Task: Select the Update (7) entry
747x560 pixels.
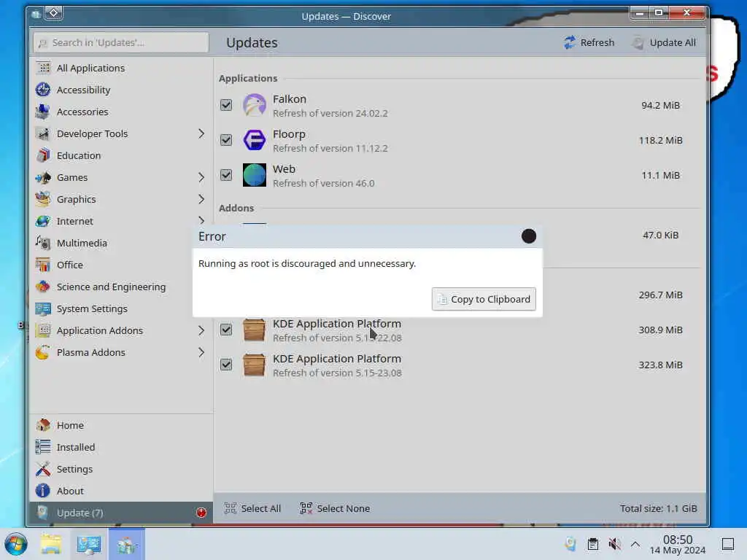Action: click(x=121, y=513)
